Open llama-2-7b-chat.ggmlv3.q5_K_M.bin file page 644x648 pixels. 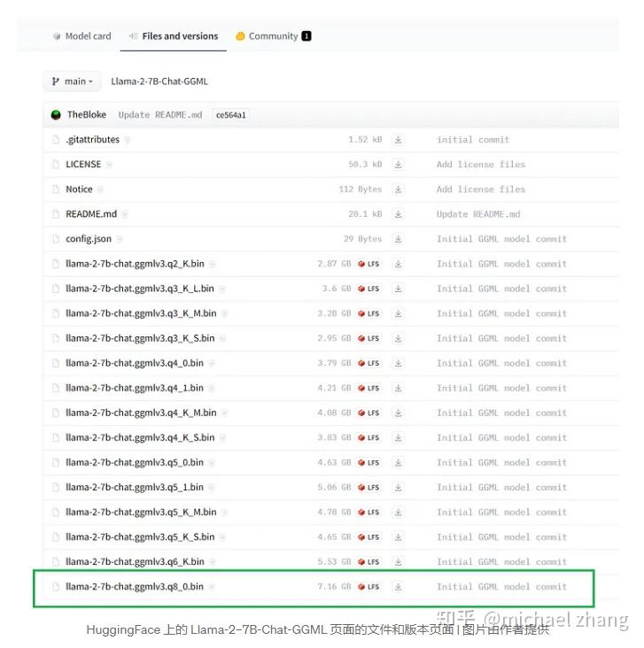(x=141, y=512)
